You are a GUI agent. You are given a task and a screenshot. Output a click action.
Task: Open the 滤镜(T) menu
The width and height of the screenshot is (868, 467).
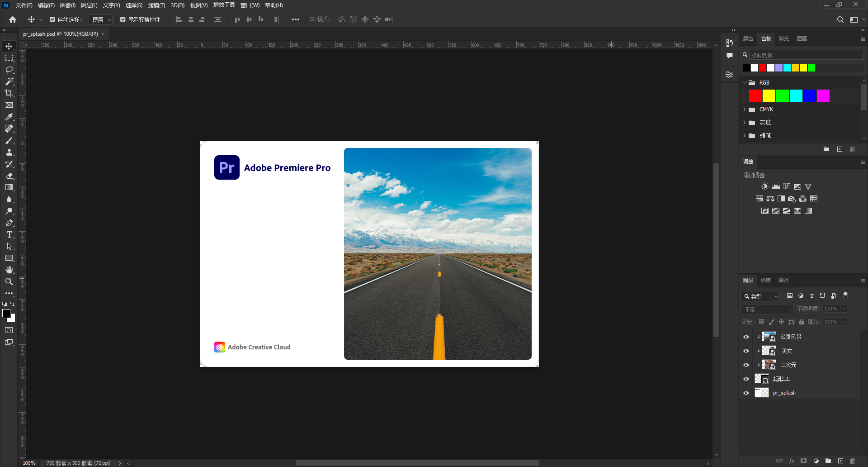click(156, 5)
